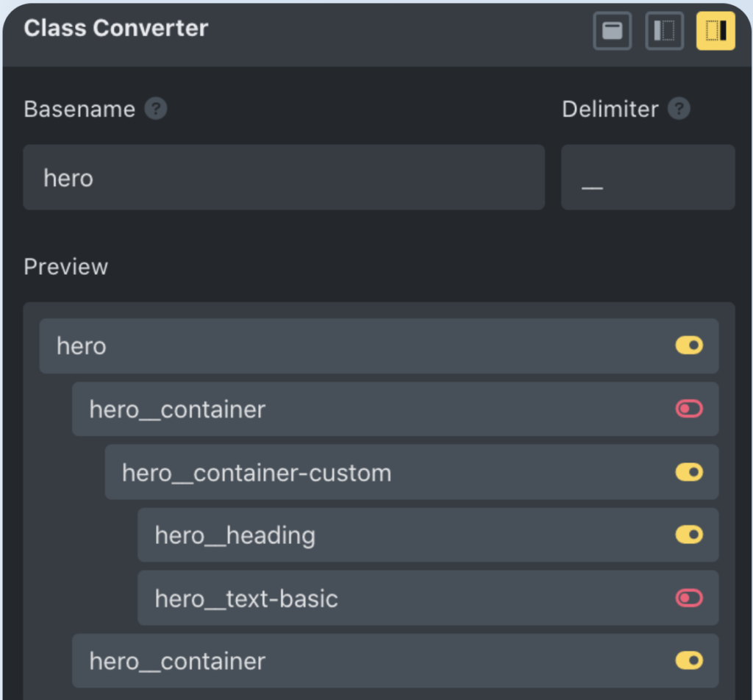Open the Basename help tooltip icon
Image resolution: width=753 pixels, height=700 pixels.
click(x=157, y=108)
